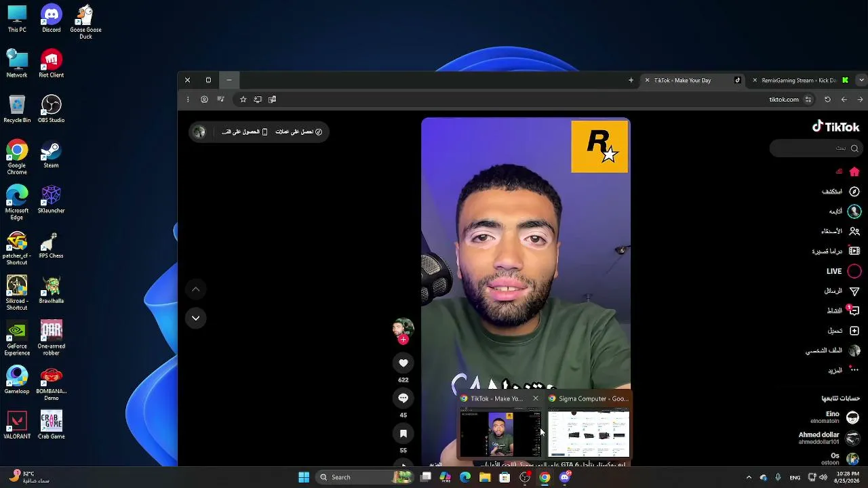Open the TikTok home logo
The width and height of the screenshot is (868, 488).
pos(836,127)
